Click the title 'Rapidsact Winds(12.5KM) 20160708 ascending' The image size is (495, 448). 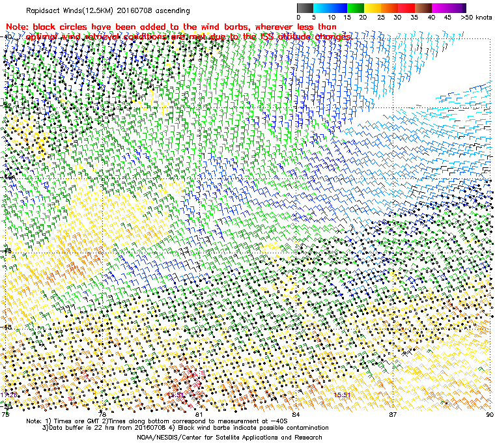(107, 10)
